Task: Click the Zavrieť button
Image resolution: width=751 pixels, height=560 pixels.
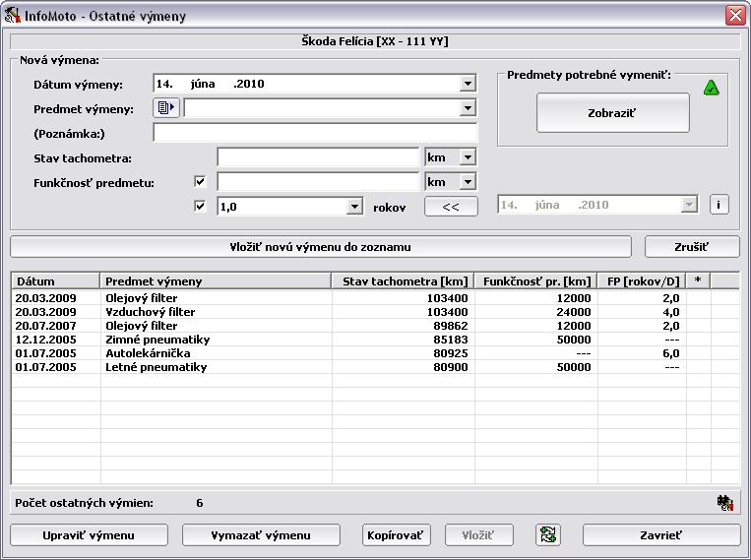Action: pos(661,535)
